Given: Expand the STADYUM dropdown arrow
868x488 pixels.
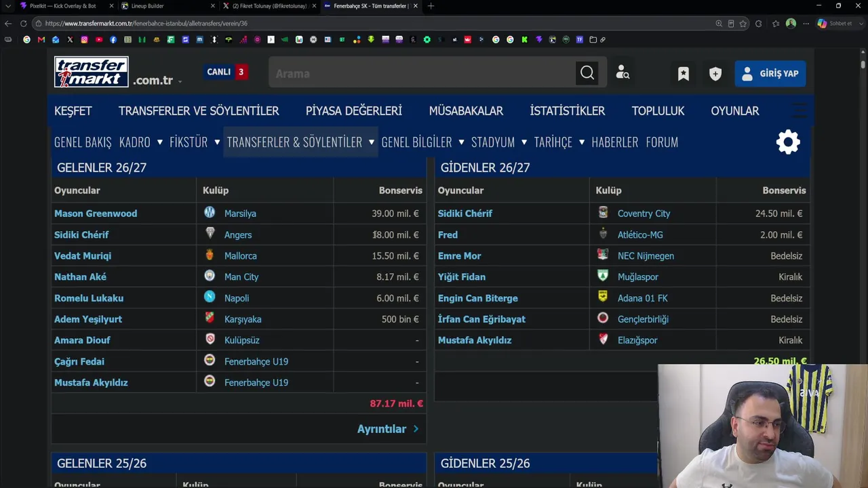Looking at the screenshot, I should (524, 142).
